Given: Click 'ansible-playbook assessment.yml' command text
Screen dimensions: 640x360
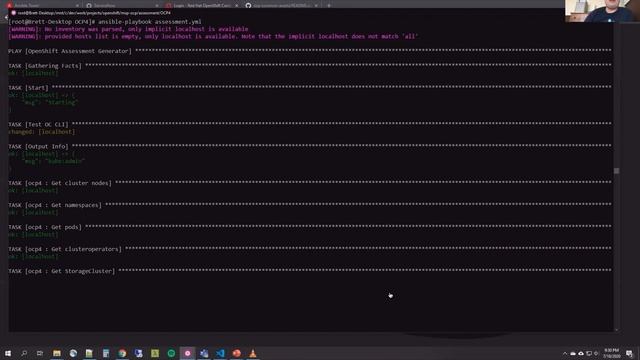Looking at the screenshot, I should [150, 22].
